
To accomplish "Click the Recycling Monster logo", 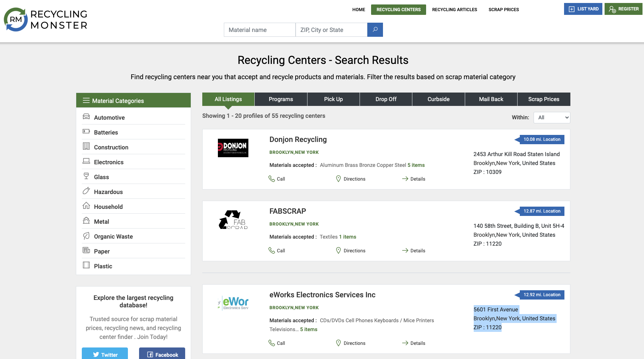I will pos(46,20).
